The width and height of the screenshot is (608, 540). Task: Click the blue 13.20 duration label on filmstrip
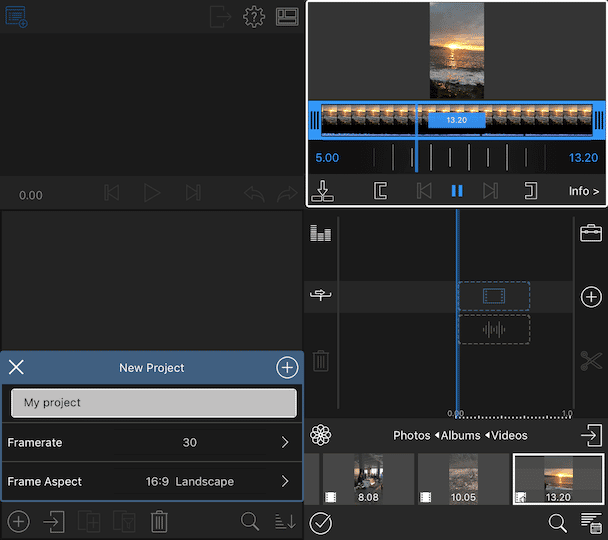point(457,120)
